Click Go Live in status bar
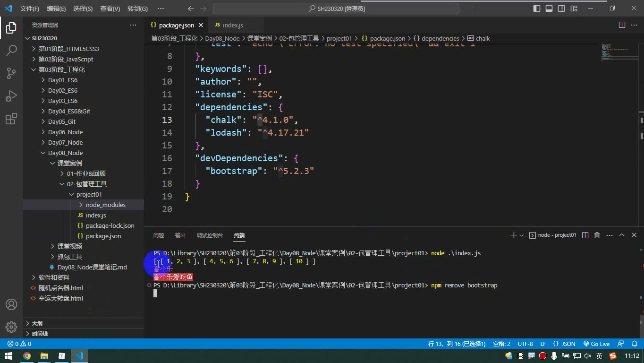This screenshot has width=644, height=363. pyautogui.click(x=596, y=344)
